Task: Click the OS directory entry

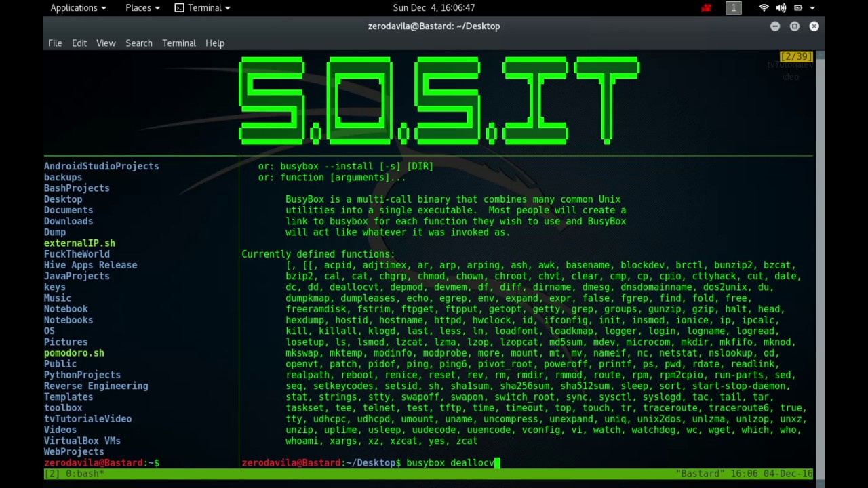Action: click(50, 331)
